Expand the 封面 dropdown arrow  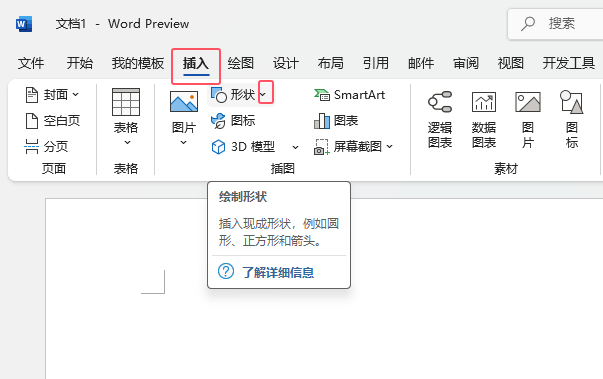(75, 95)
